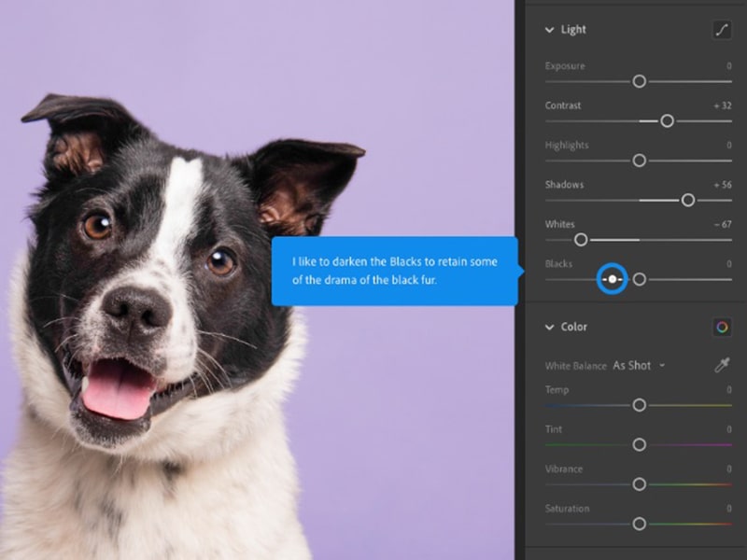Click the Exposure slider handle
This screenshot has height=560, width=747.
point(640,82)
